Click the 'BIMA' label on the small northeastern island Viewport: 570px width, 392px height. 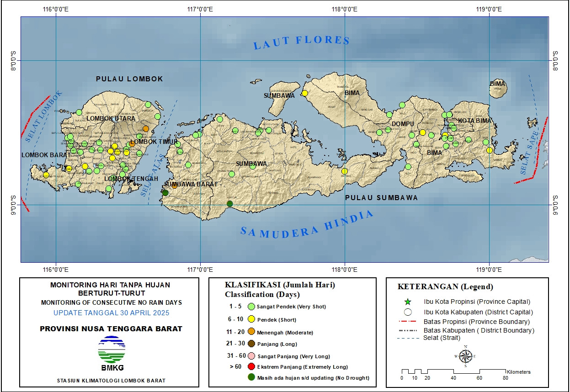pos(497,84)
